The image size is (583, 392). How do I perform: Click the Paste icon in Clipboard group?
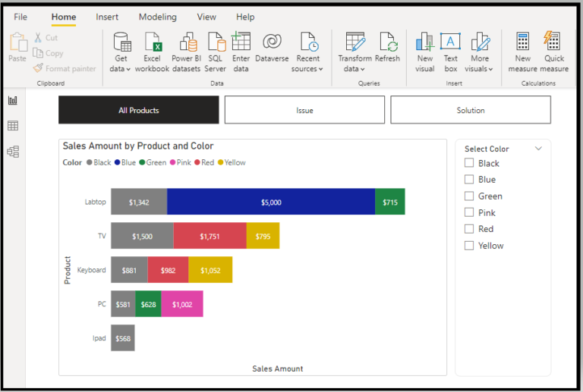18,42
